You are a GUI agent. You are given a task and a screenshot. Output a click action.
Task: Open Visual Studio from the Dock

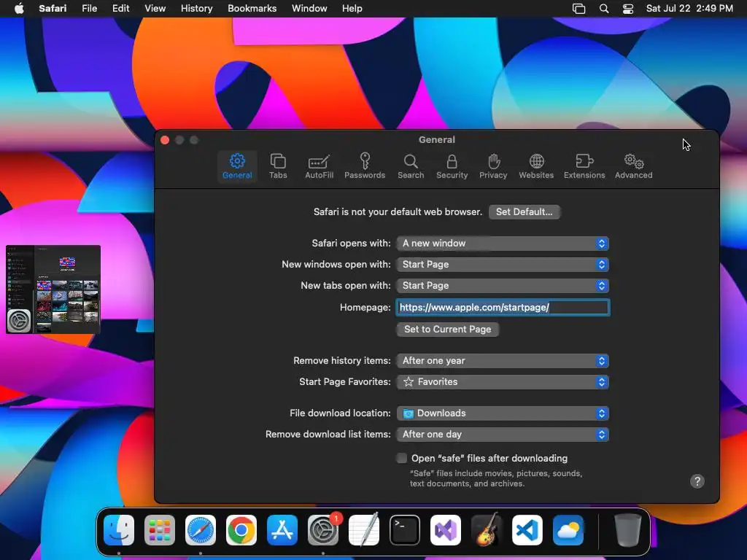(x=446, y=530)
